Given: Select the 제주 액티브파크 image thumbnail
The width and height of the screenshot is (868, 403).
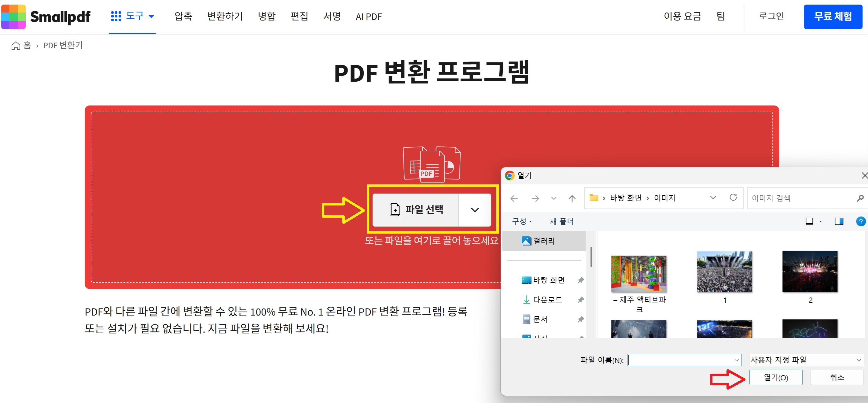Looking at the screenshot, I should coord(638,274).
